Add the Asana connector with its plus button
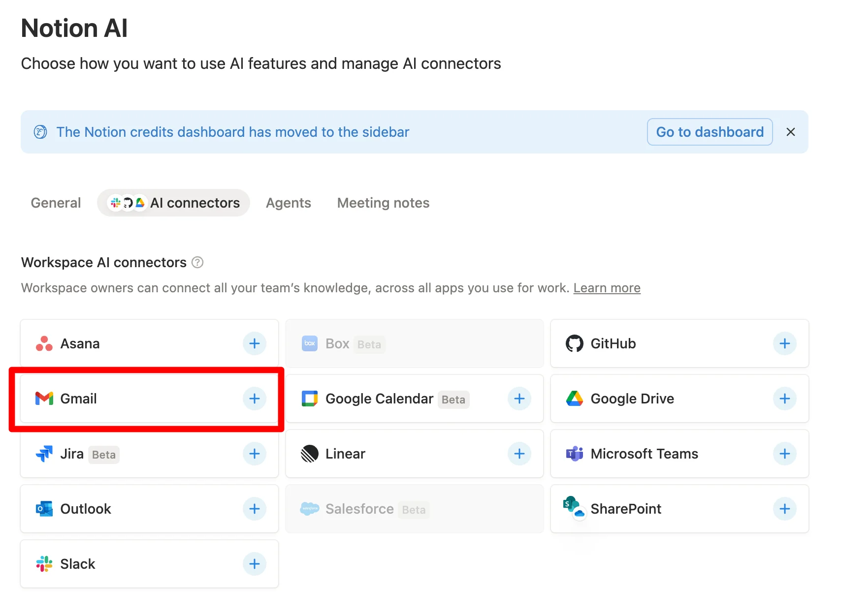 click(x=255, y=343)
